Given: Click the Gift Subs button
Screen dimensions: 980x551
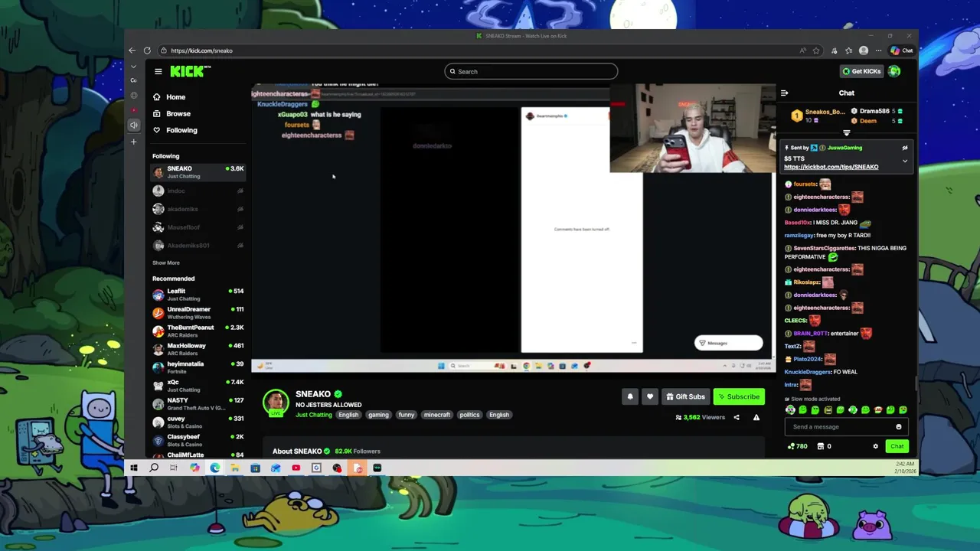Looking at the screenshot, I should (x=686, y=396).
